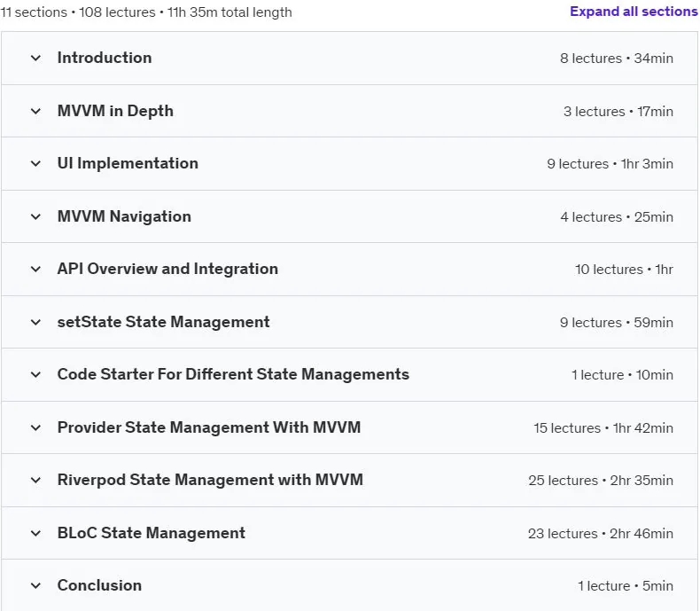700x611 pixels.
Task: Click the '23 lectures • 2hr 46min' label
Action: [x=601, y=533]
